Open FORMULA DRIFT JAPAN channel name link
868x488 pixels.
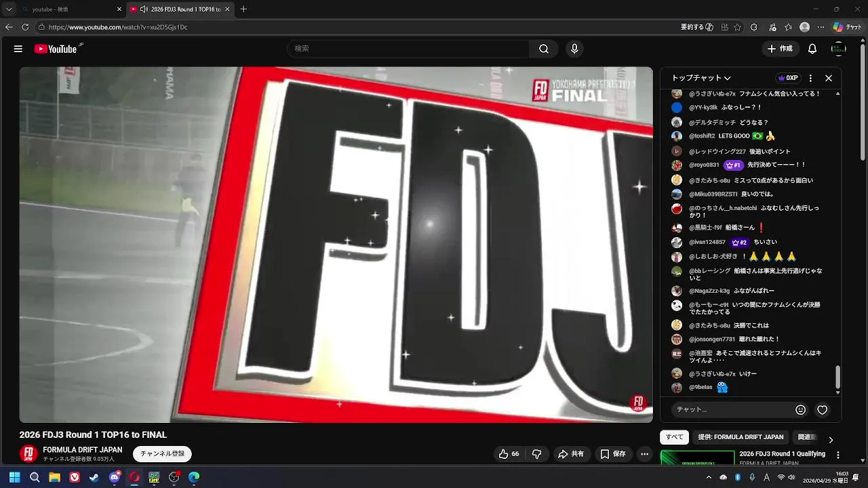click(83, 450)
